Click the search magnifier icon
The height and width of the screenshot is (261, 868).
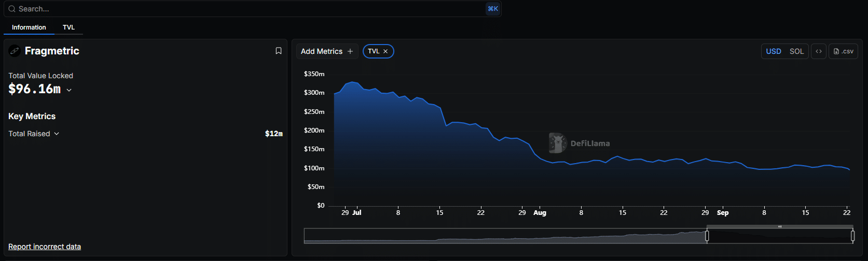[x=11, y=9]
